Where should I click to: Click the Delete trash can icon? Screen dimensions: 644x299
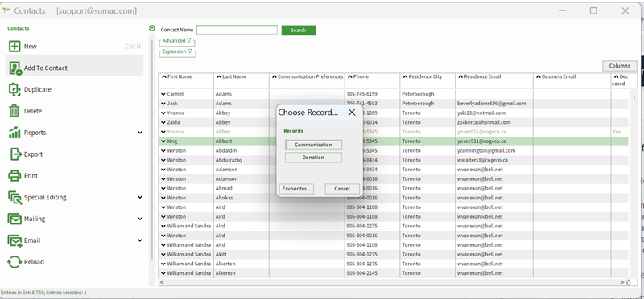click(x=14, y=111)
